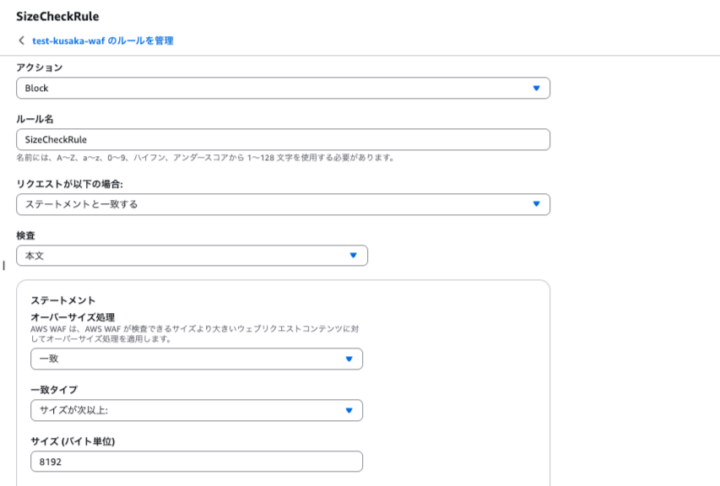Click the 一致タイプ field label
Screen dimensions: 720x486
[54, 389]
